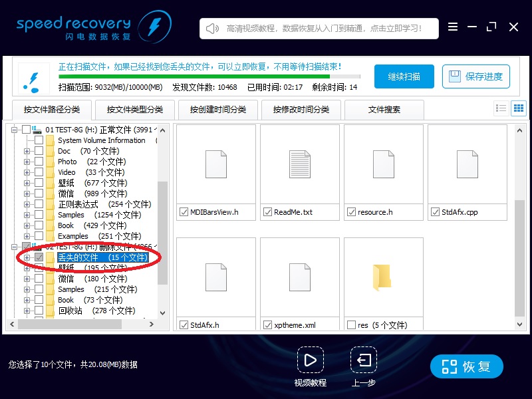Image resolution: width=532 pixels, height=399 pixels.
Task: Switch to the 按文件类型分类 tab
Action: pyautogui.click(x=136, y=110)
